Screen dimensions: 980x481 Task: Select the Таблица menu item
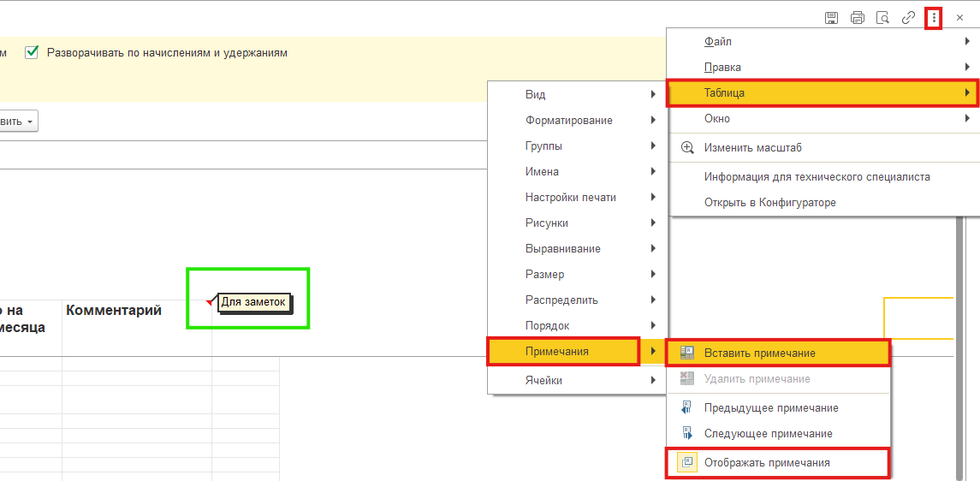click(x=823, y=93)
